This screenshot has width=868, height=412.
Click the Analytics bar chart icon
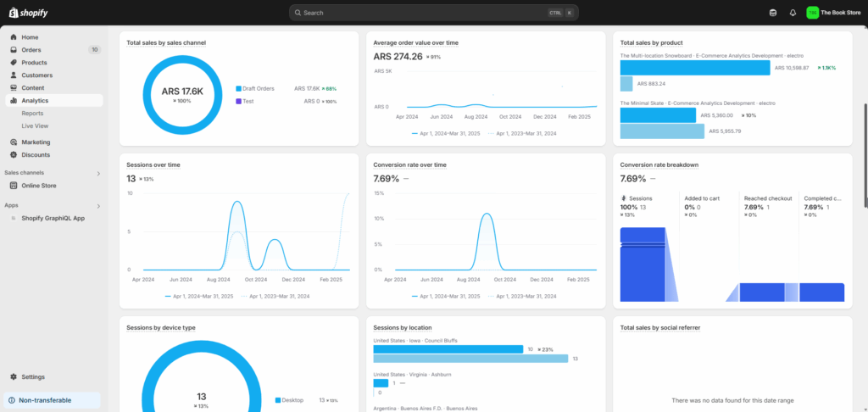14,101
